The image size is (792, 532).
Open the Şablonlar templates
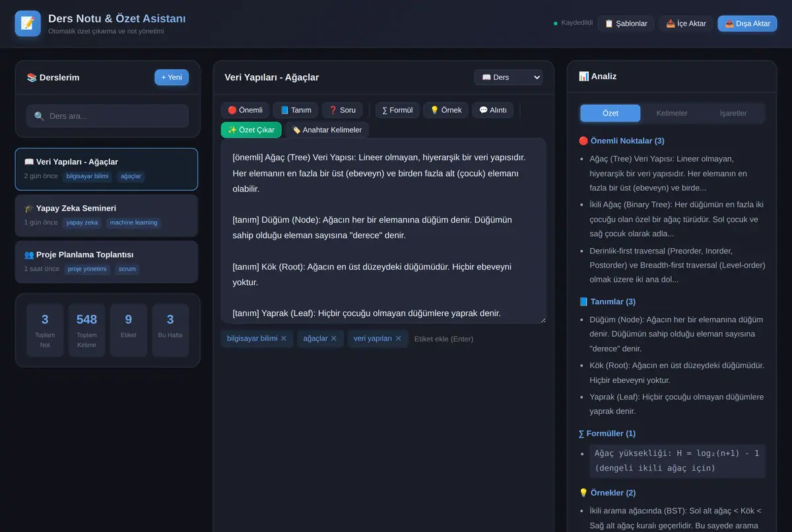click(x=626, y=24)
